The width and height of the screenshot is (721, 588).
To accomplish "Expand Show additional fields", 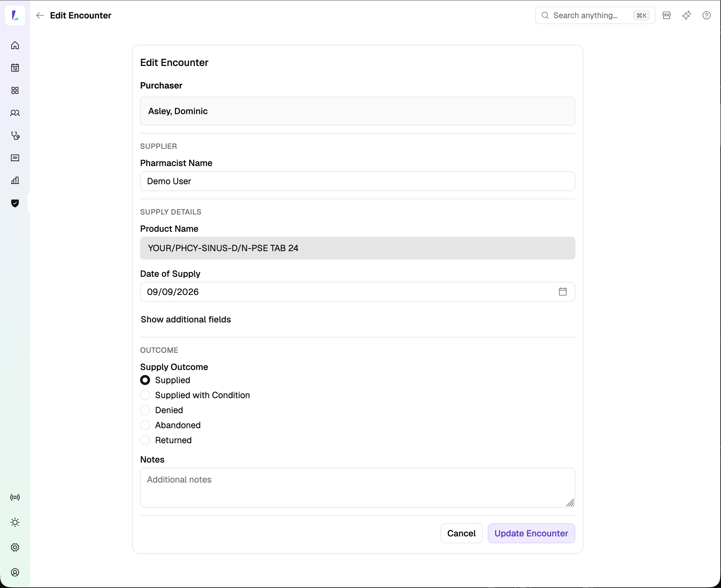I will pyautogui.click(x=186, y=319).
